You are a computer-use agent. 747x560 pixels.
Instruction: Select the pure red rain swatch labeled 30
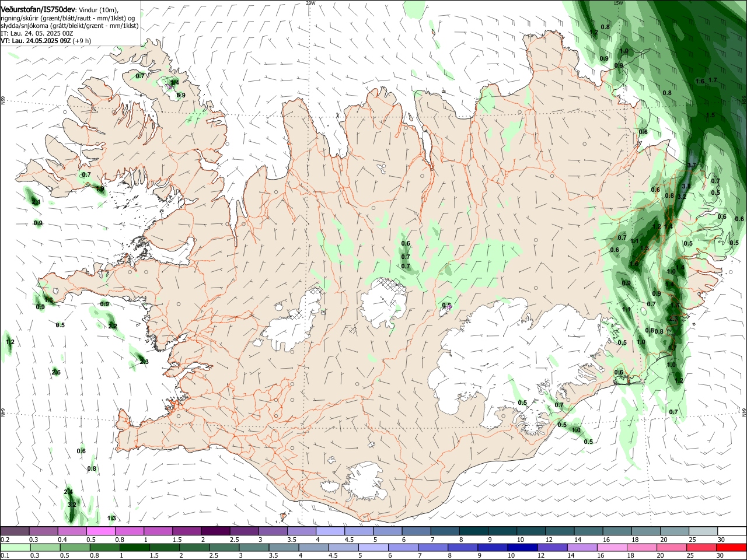pos(731,548)
